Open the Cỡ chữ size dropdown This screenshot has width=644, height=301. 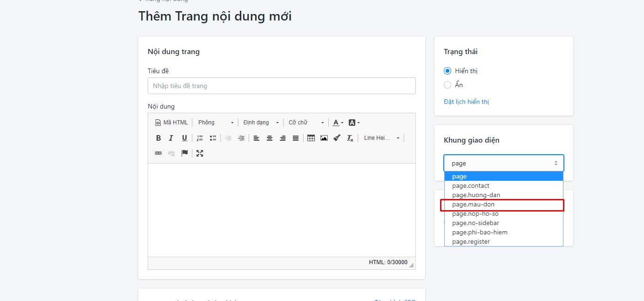pos(305,123)
